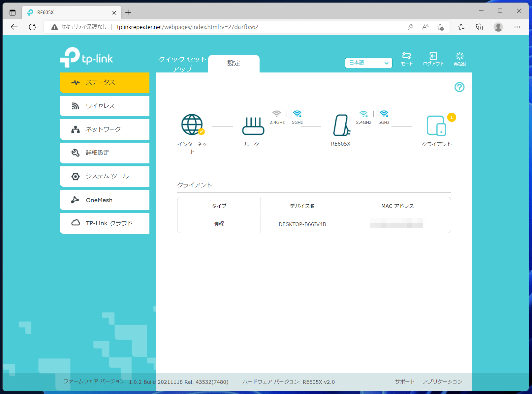
Task: Switch to the 設定 tab
Action: click(234, 64)
